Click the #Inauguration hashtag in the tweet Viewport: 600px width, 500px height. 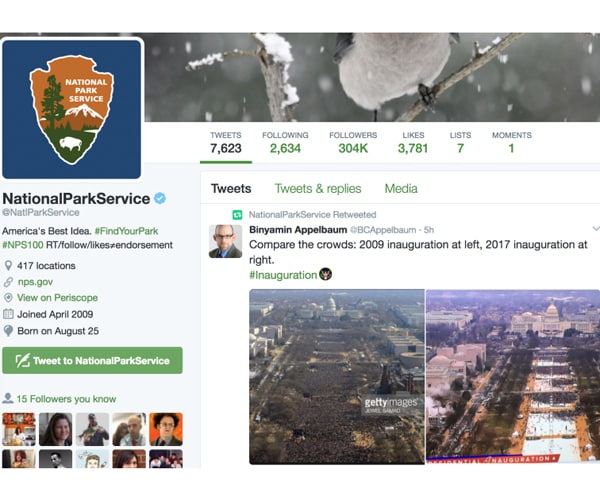(x=283, y=275)
